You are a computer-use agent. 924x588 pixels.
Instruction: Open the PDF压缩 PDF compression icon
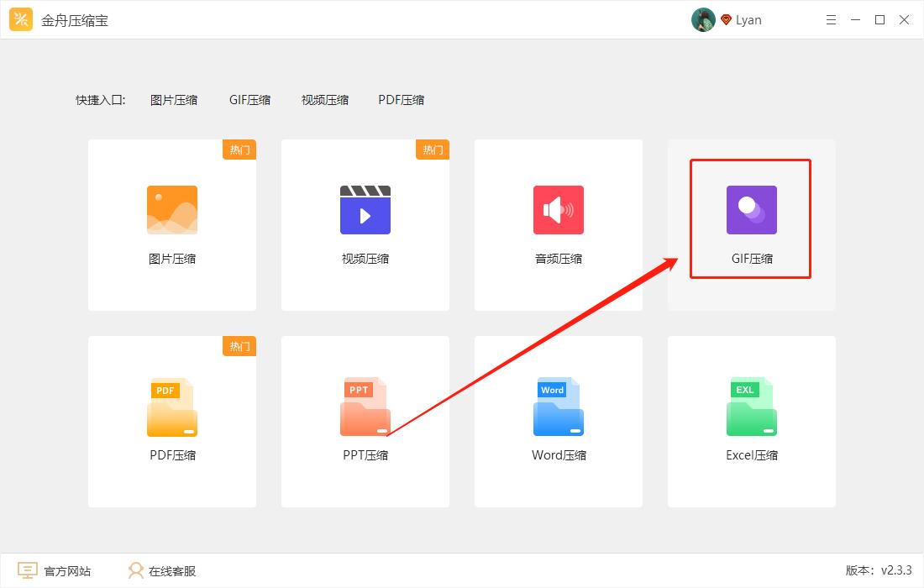pyautogui.click(x=171, y=407)
